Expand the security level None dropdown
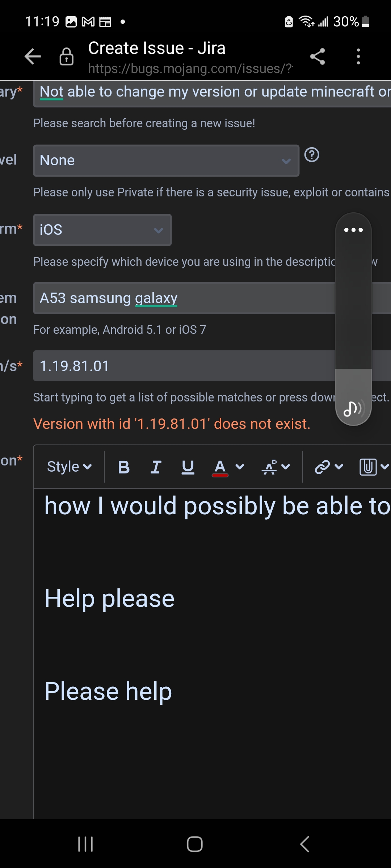 (x=166, y=161)
